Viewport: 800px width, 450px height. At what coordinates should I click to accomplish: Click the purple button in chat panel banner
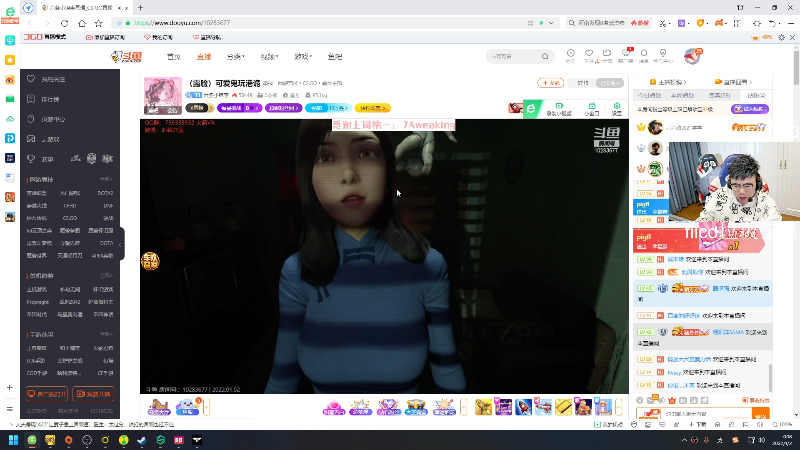point(749,109)
